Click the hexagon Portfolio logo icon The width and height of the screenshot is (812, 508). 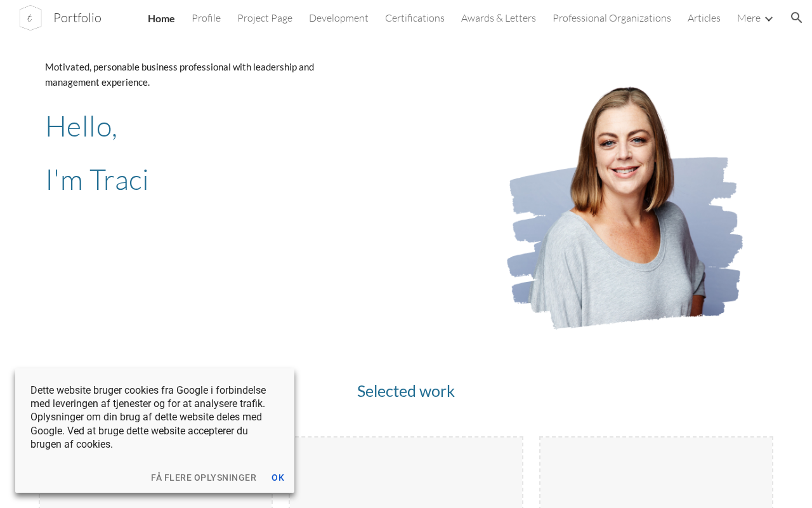(30, 18)
